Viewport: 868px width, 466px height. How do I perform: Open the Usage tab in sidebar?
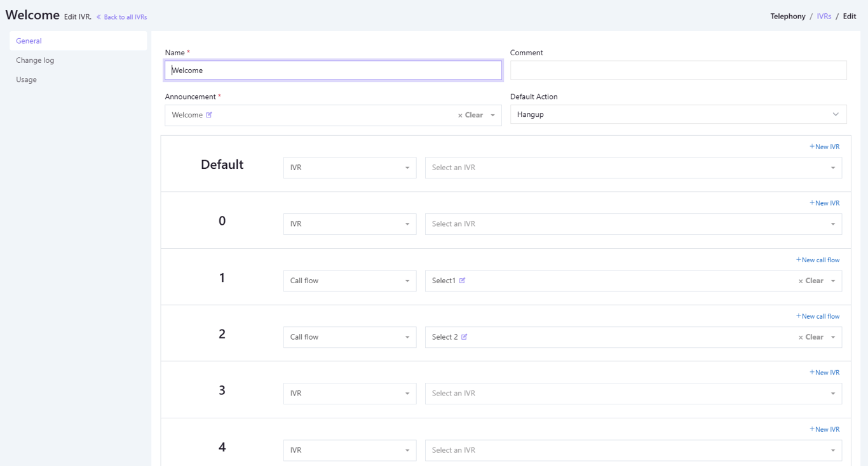point(27,79)
